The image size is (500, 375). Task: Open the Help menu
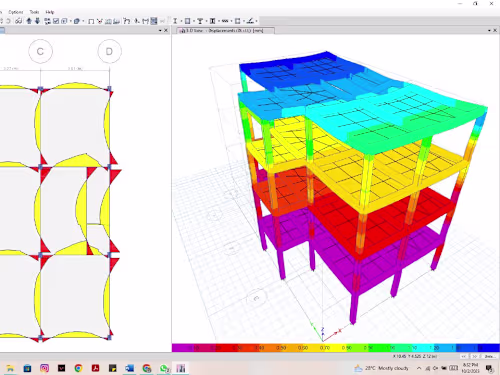[50, 12]
